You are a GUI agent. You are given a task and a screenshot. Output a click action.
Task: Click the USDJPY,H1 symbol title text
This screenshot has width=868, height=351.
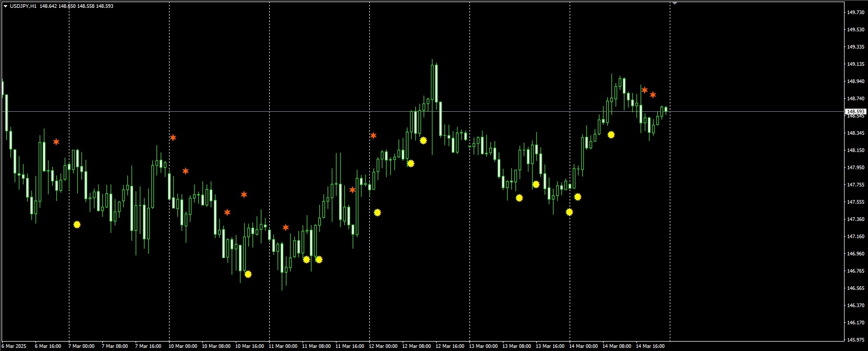coord(23,6)
